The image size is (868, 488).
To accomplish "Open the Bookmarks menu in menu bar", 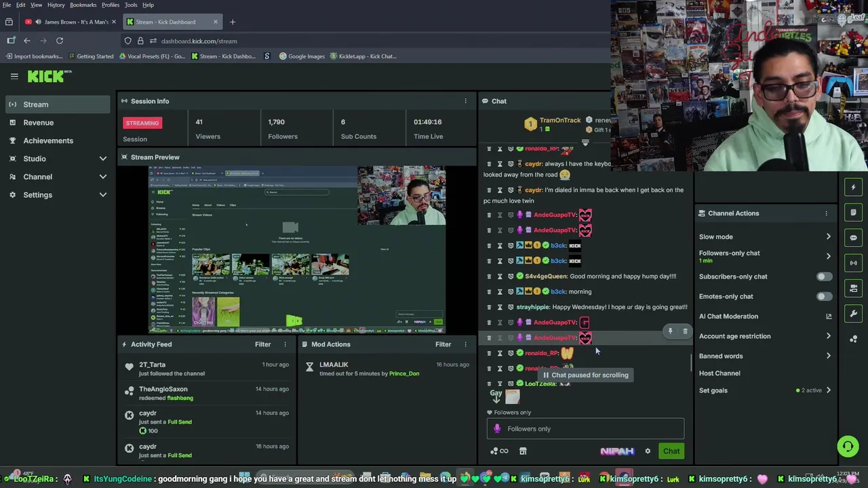I will tap(83, 5).
